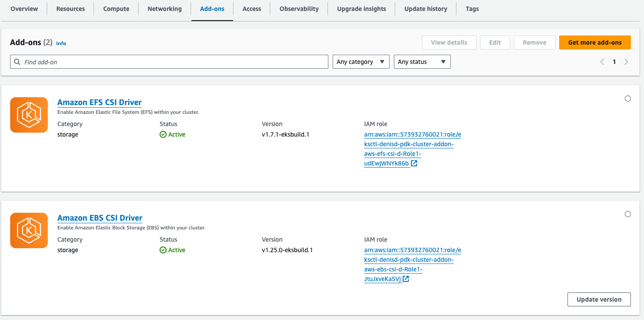Click the Active status of EBS CSI Driver
This screenshot has height=320, width=644.
point(173,250)
